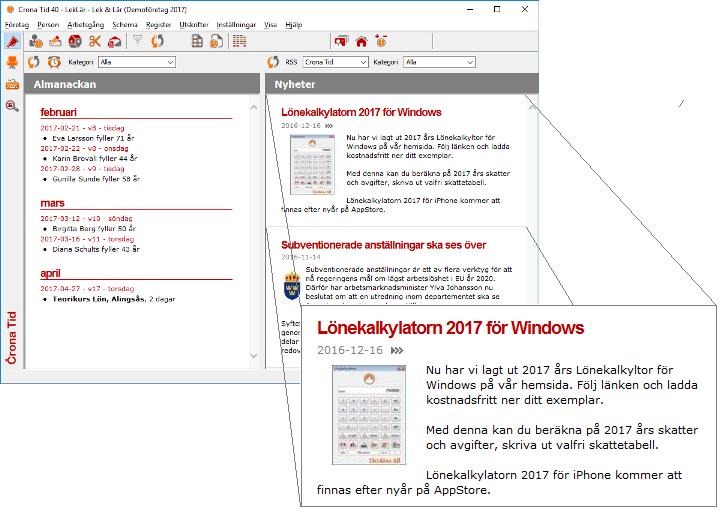
Task: Click date line 2017-03-16 - v11 - torsdag
Action: 87,239
